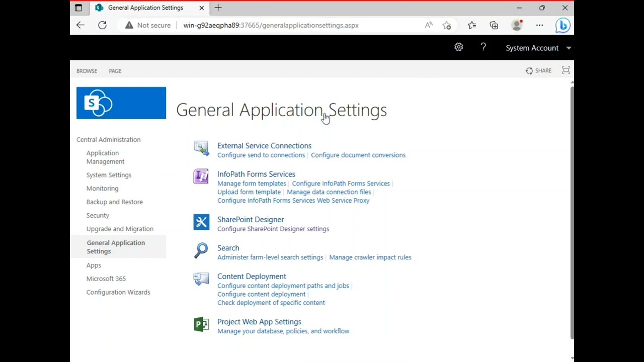644x362 pixels.
Task: Go back with browser back arrow
Action: (80, 25)
